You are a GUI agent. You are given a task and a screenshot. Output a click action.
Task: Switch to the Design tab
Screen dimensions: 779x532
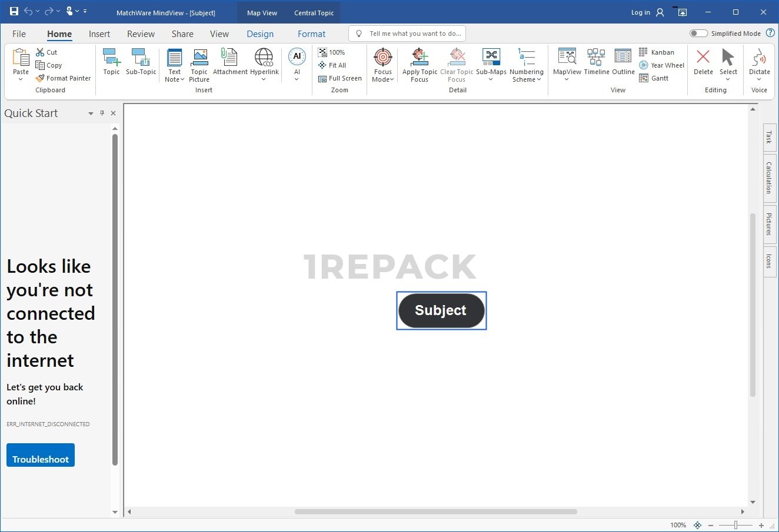[x=260, y=34]
